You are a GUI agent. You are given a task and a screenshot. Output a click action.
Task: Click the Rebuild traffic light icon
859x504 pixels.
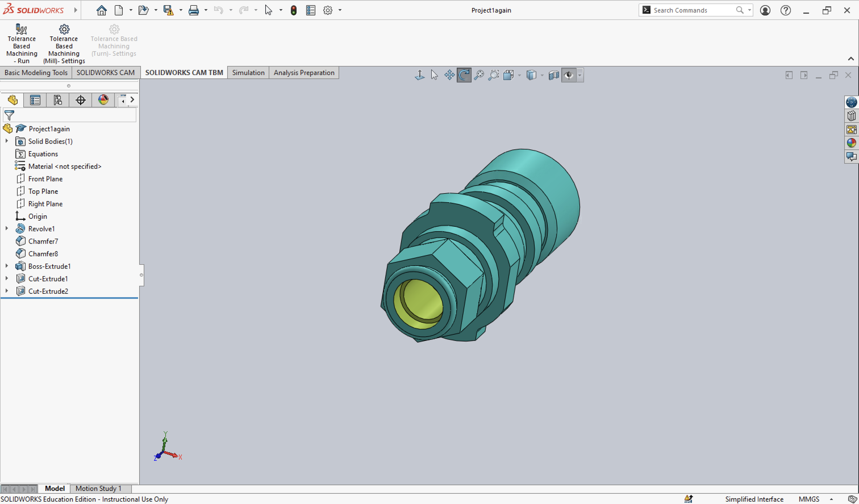[293, 10]
